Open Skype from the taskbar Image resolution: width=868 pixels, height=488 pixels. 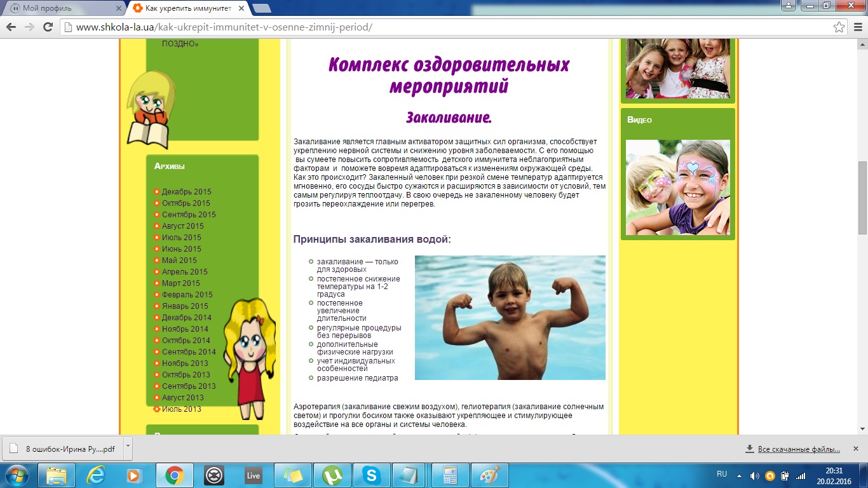coord(371,475)
